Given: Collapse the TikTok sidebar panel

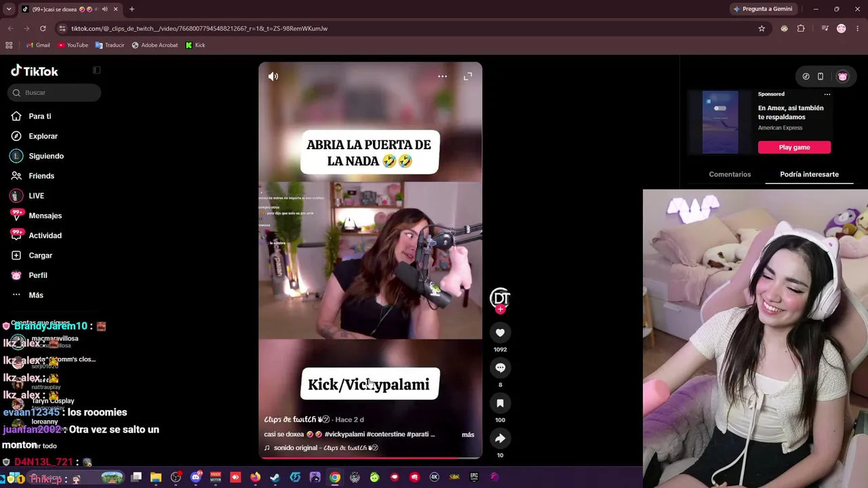Looking at the screenshot, I should (x=97, y=70).
